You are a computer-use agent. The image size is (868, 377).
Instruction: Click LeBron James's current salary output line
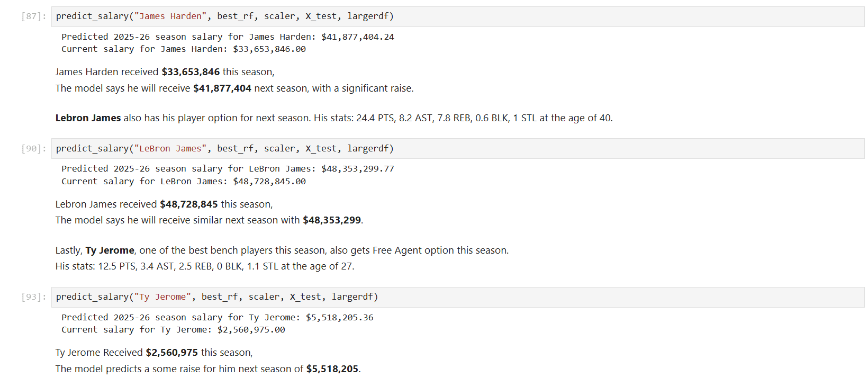(x=183, y=182)
